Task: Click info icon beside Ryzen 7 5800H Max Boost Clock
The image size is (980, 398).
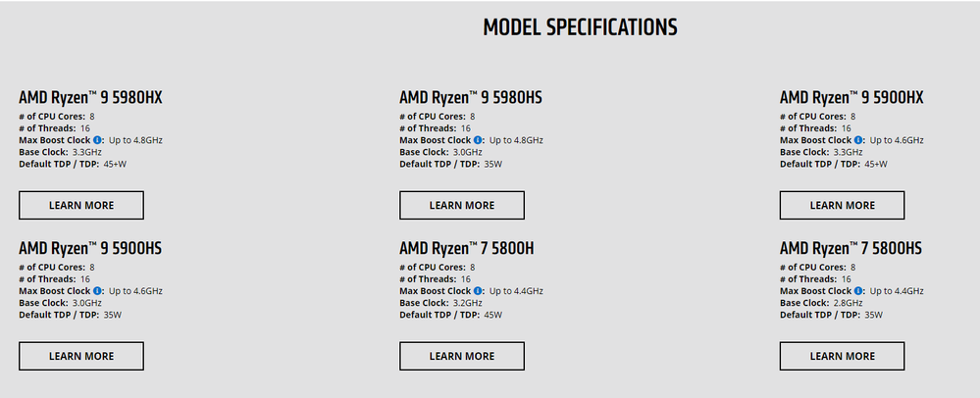Action: click(x=478, y=291)
